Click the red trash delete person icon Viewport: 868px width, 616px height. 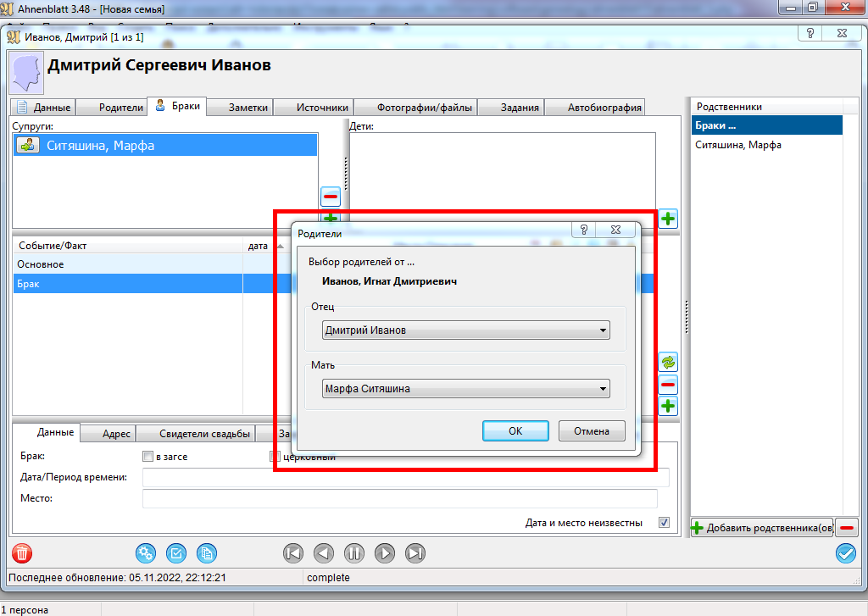[22, 553]
